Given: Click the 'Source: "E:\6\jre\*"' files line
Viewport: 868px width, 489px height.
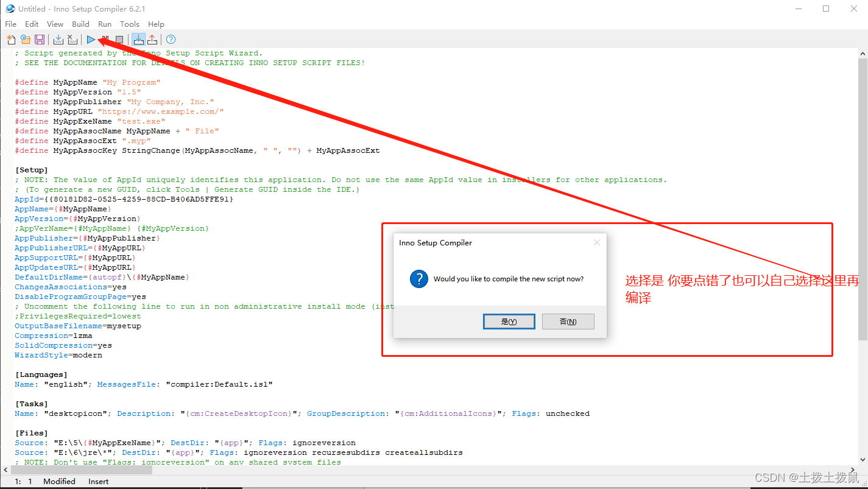Looking at the screenshot, I should point(239,452).
